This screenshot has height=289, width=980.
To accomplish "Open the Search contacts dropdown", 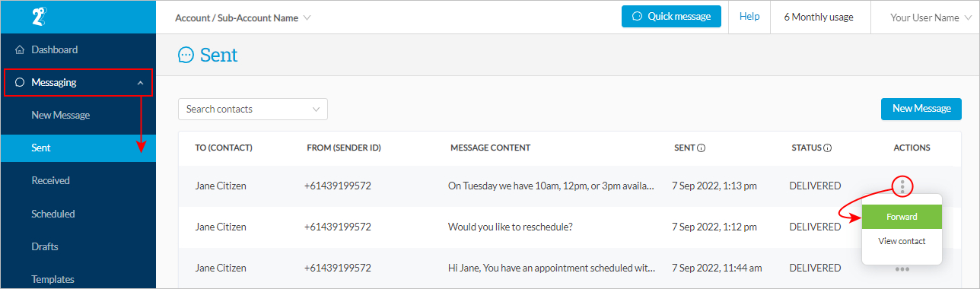I will click(253, 109).
